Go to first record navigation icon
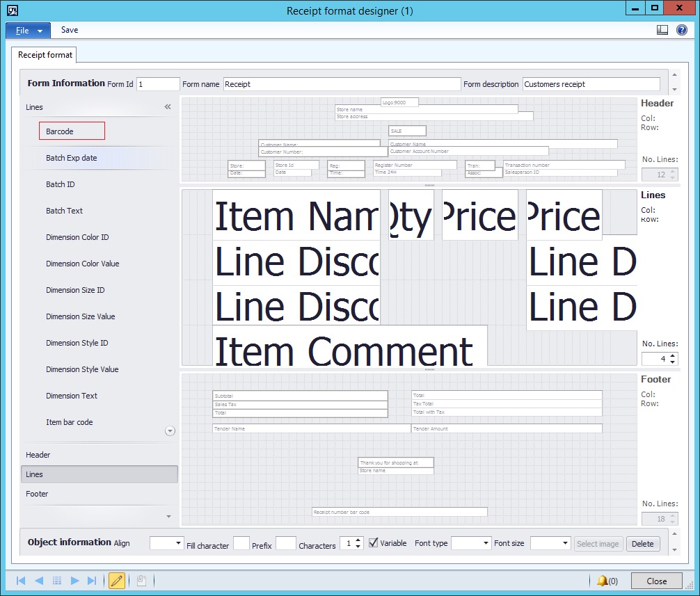This screenshot has height=596, width=700. pos(21,581)
